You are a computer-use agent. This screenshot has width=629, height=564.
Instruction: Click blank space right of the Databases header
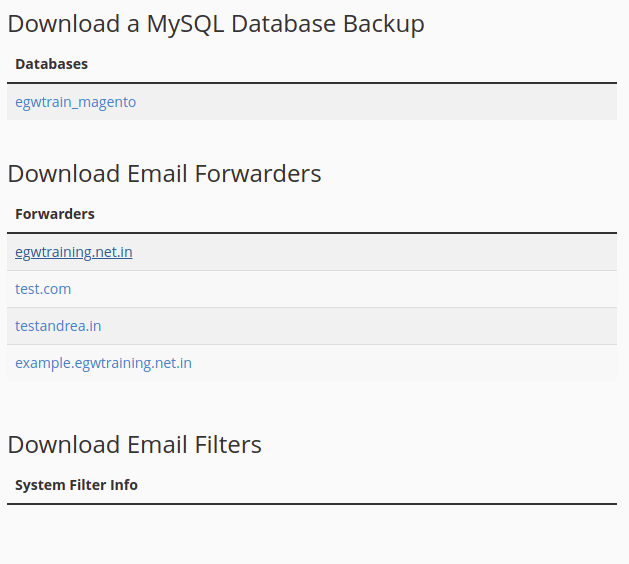(400, 64)
